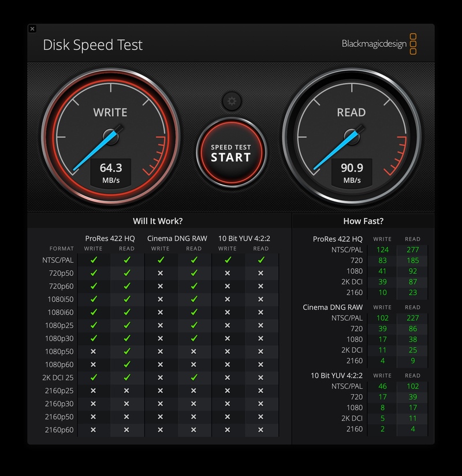The width and height of the screenshot is (462, 476).
Task: Click ProRes read cross for 2160p25
Action: [x=126, y=391]
